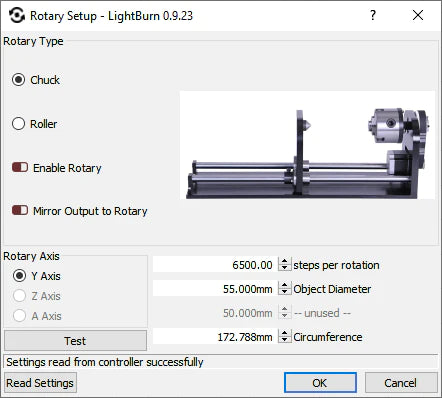This screenshot has height=398, width=442.
Task: Increase Circumference with up arrow
Action: 284,333
